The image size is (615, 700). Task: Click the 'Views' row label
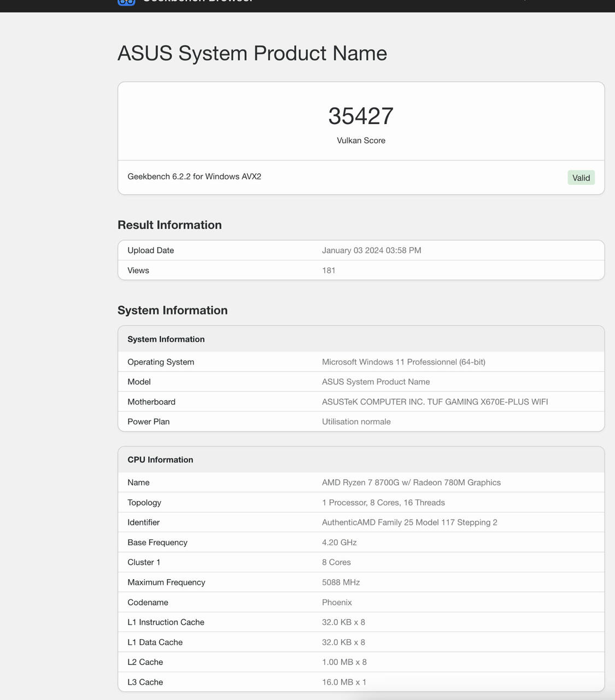click(138, 271)
